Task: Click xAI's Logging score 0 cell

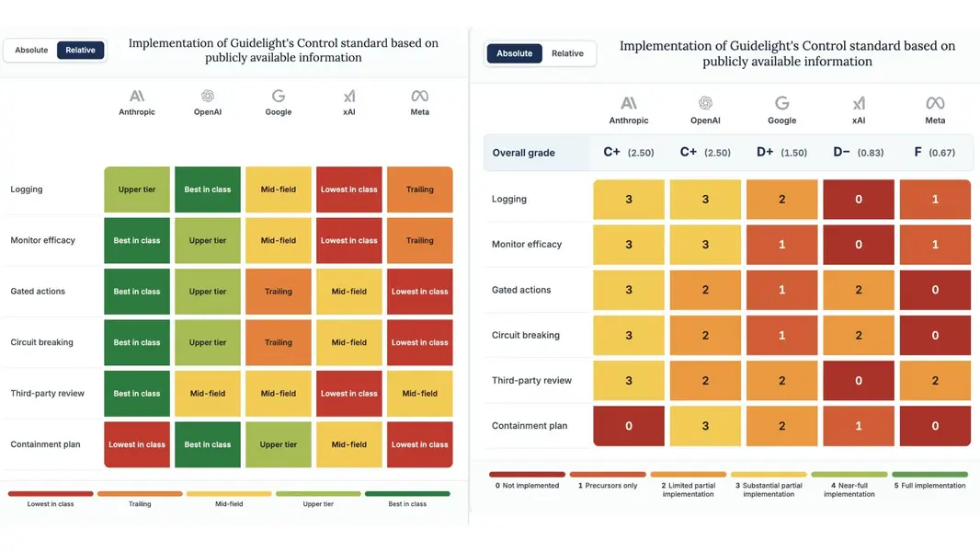Action: (858, 200)
